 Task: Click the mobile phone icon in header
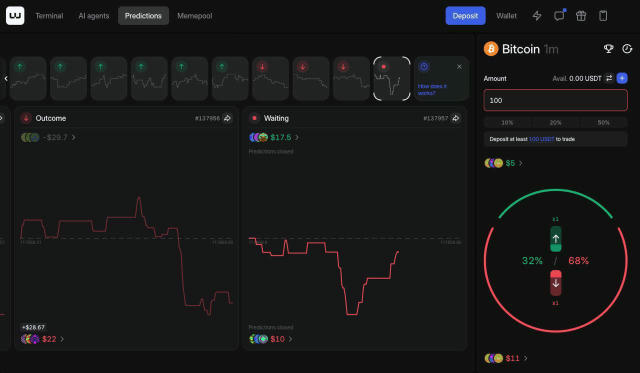click(603, 16)
